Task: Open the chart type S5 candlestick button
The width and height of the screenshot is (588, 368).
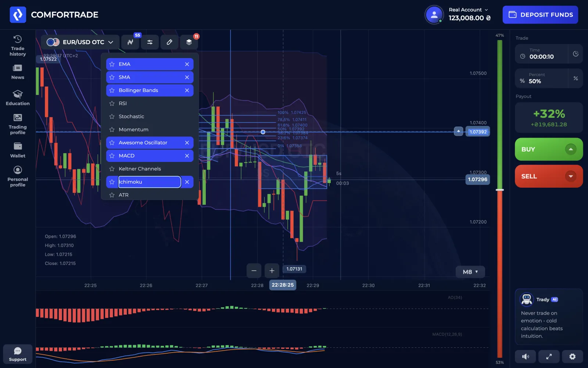Action: click(x=130, y=42)
